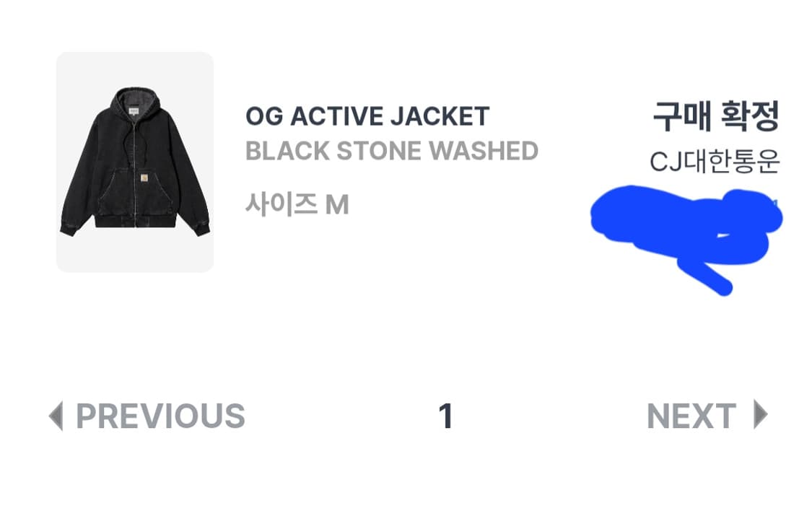Open the OG ACTIVE JACKET product title

367,115
